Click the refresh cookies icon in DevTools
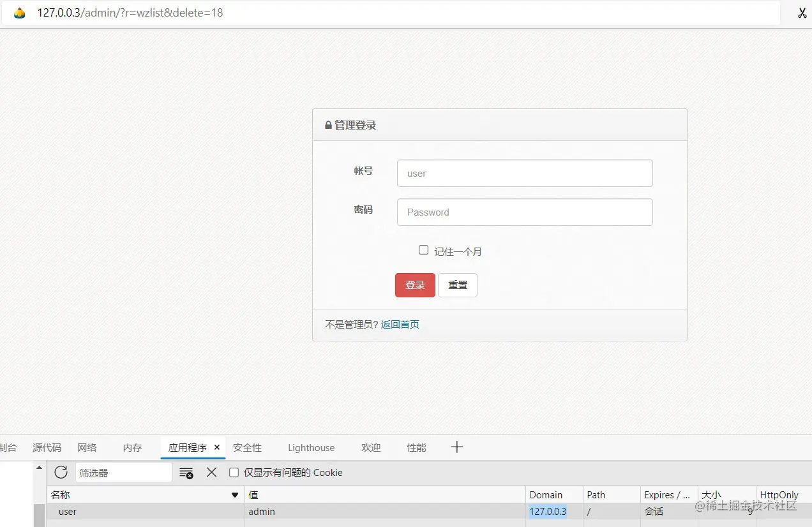The image size is (812, 527). (x=61, y=472)
